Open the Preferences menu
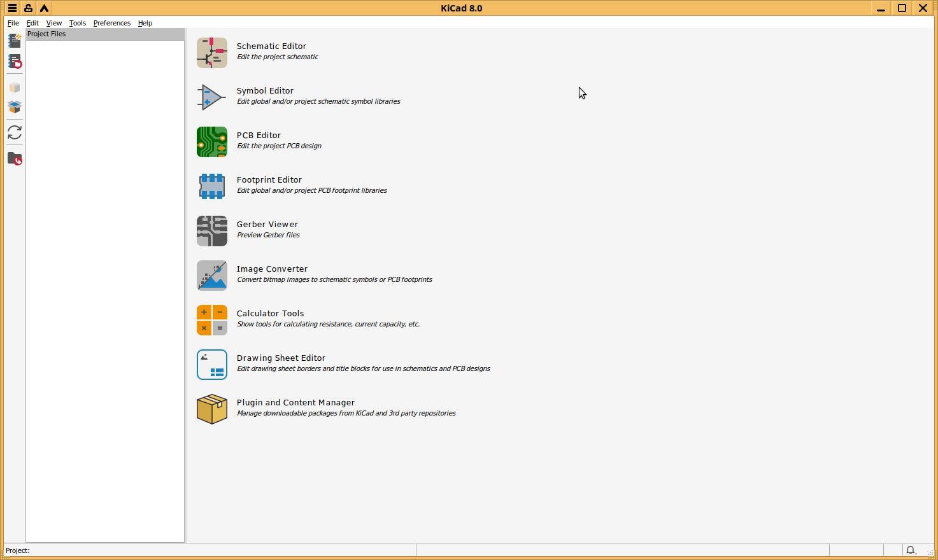 tap(112, 23)
